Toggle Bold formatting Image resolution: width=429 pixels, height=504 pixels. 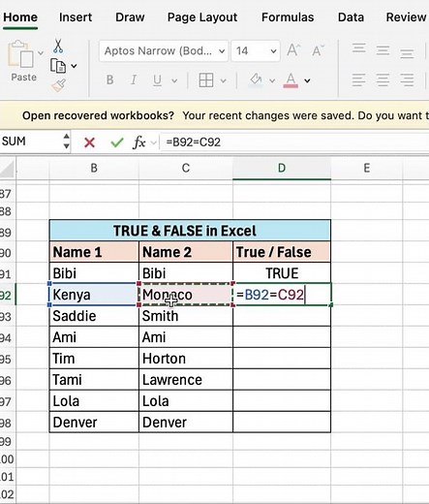tap(109, 79)
